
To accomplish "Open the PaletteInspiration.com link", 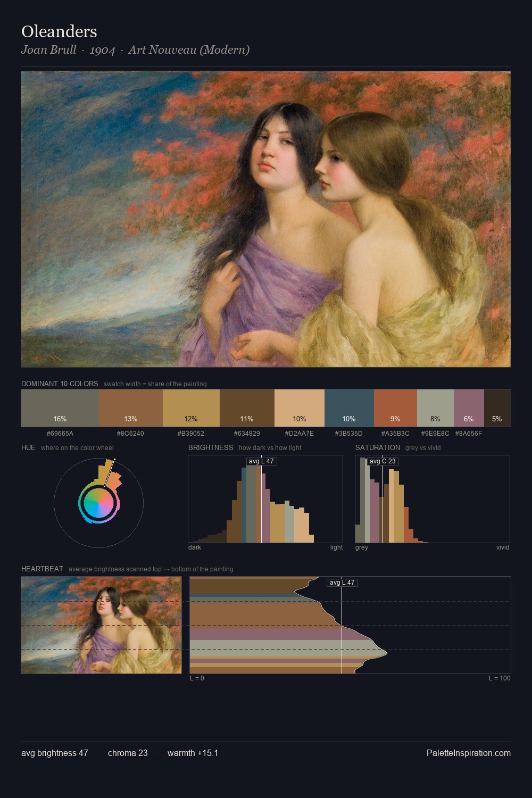I will coord(469,753).
